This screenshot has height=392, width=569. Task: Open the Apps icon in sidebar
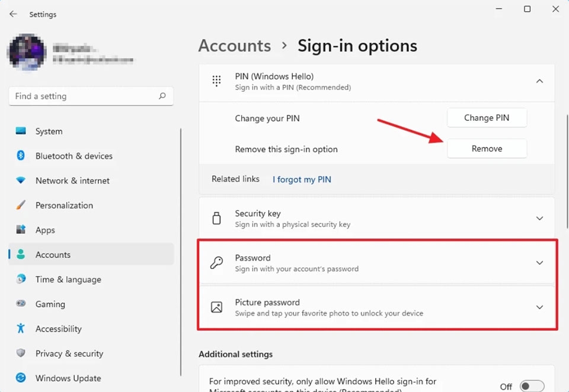[21, 230]
